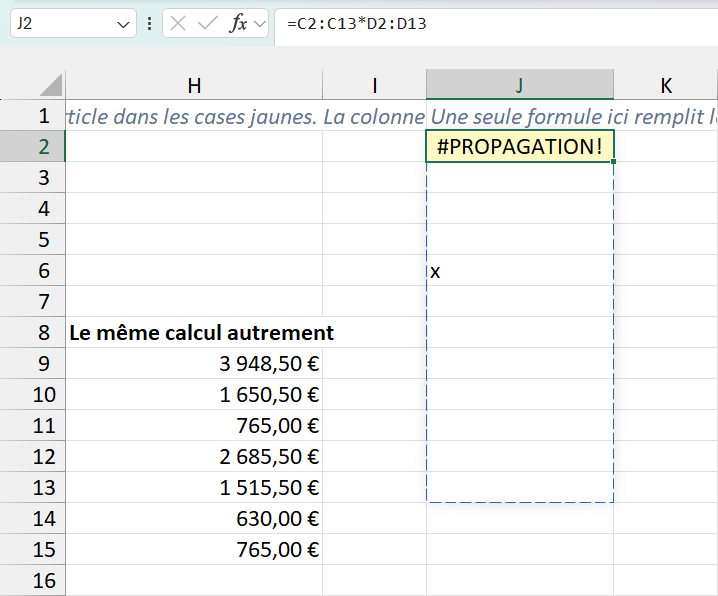Image resolution: width=718 pixels, height=596 pixels.
Task: Click the cell showing 1 515,50 €
Action: pos(194,488)
